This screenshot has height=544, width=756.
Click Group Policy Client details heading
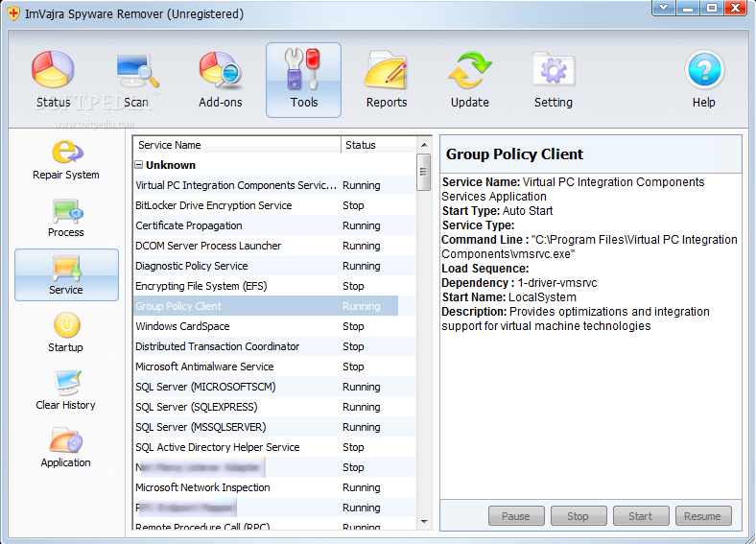click(514, 154)
